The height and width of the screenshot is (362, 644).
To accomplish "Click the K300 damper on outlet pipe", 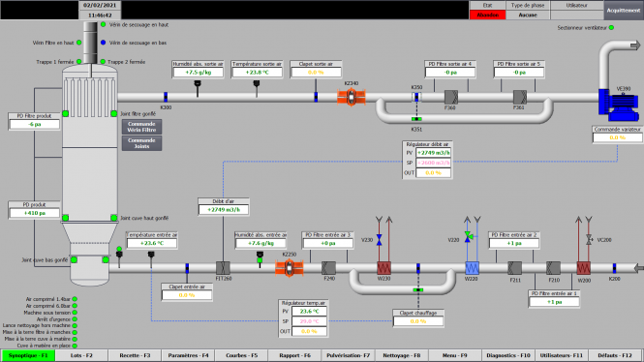I will pos(166,97).
